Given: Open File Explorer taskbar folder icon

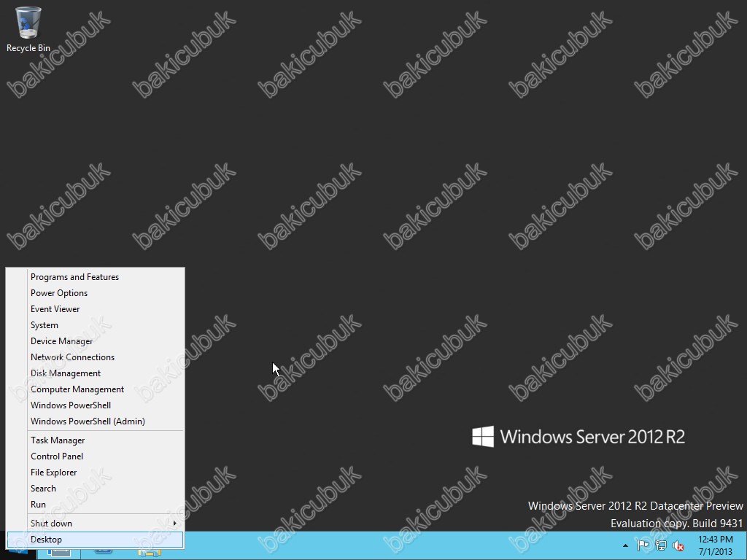Looking at the screenshot, I should click(x=150, y=553).
